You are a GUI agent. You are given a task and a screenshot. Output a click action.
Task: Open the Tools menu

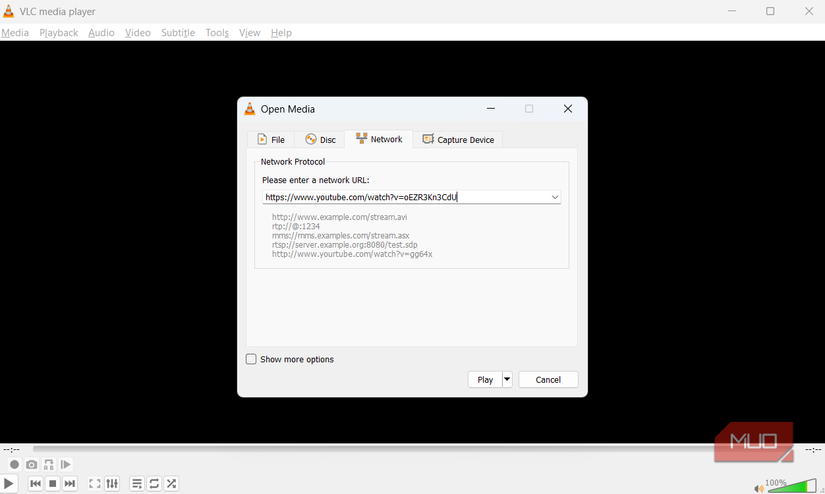point(217,33)
